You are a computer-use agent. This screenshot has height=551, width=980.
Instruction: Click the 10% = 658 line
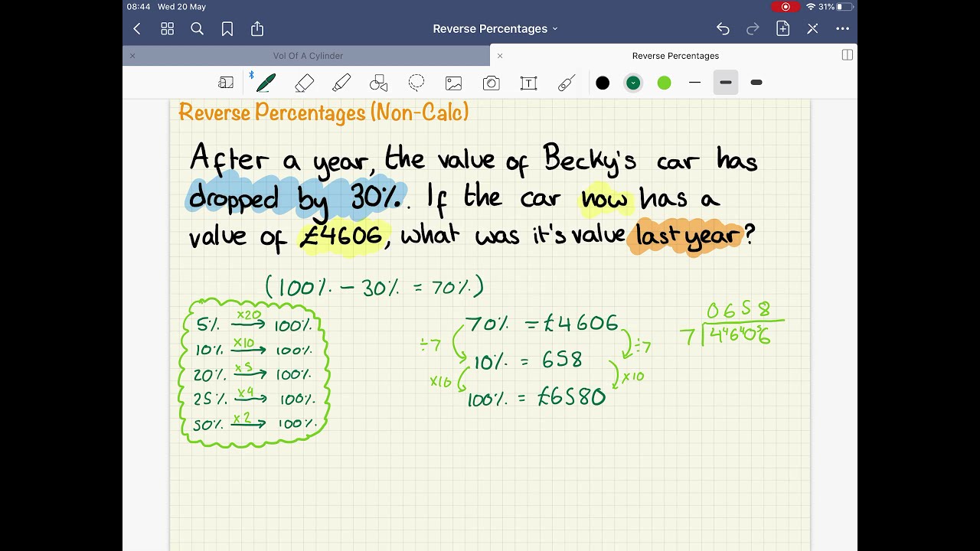[x=527, y=360]
